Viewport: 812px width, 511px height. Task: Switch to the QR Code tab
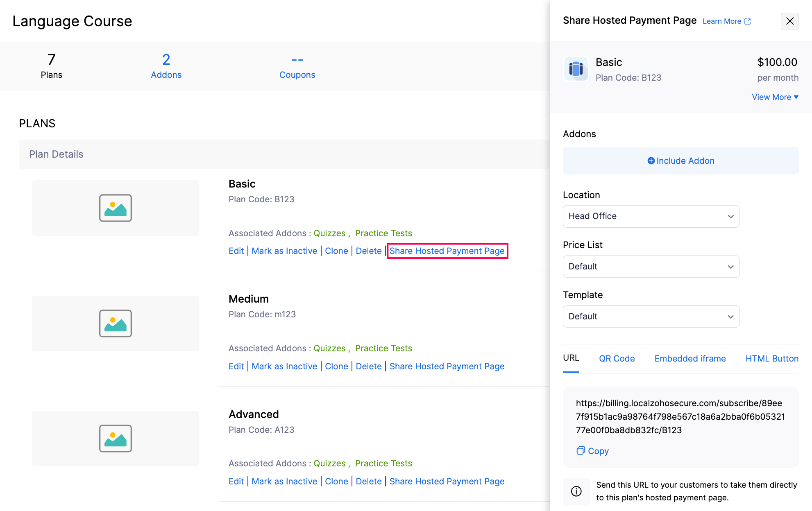click(617, 359)
